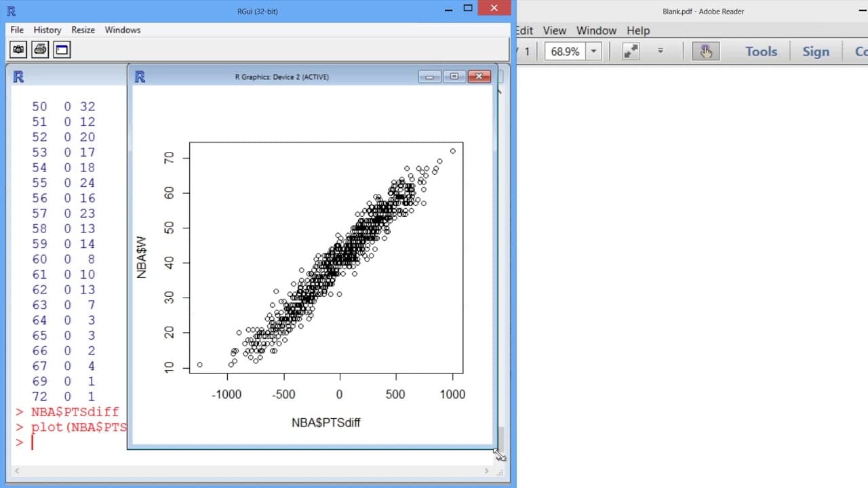Maximize the R Graphics Device 2 window
The image size is (868, 488).
tap(454, 77)
